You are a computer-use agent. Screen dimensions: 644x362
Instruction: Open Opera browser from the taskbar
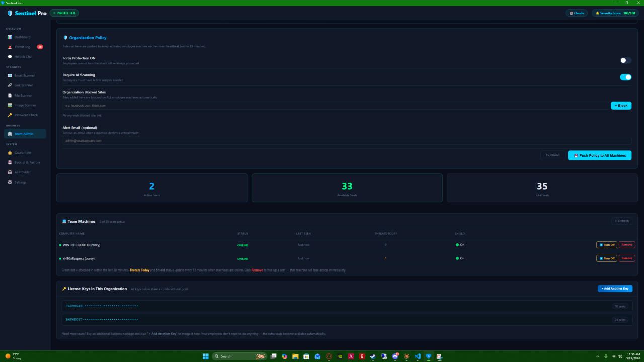tap(329, 356)
